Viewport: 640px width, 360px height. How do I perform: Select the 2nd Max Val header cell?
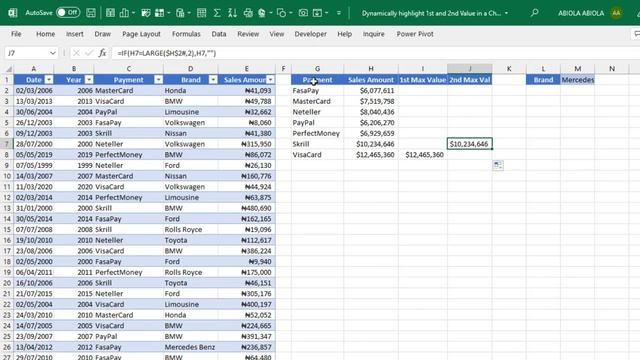click(469, 80)
